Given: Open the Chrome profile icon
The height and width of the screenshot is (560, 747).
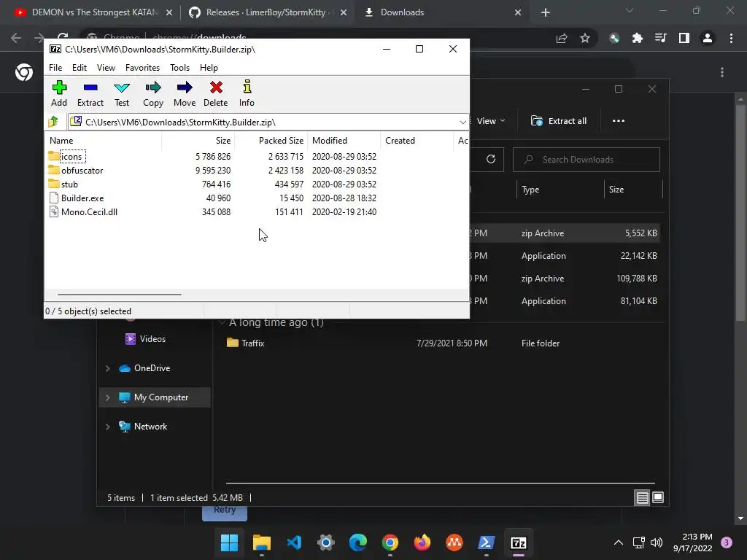Looking at the screenshot, I should point(708,38).
